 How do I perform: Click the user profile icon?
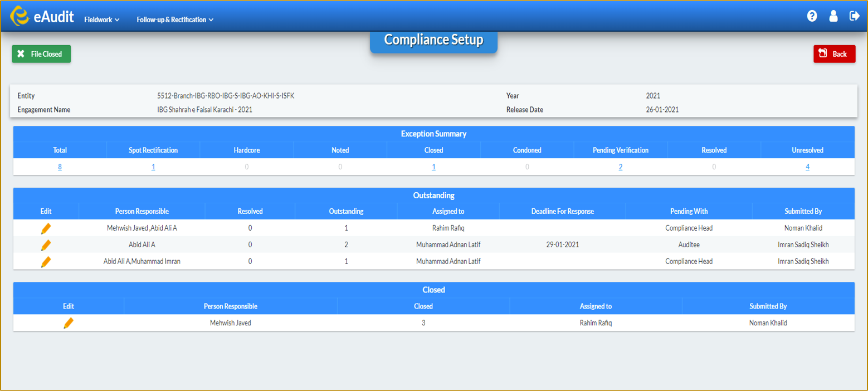pyautogui.click(x=833, y=16)
